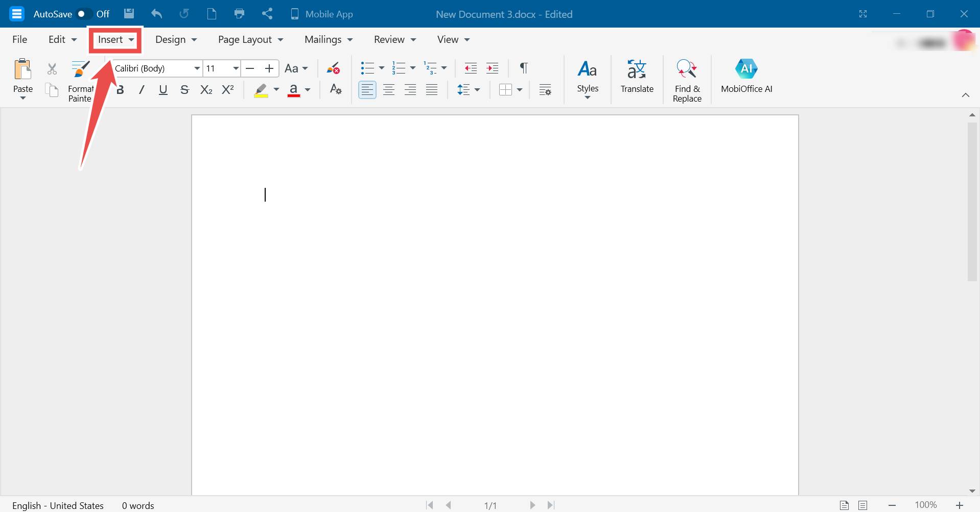The image size is (980, 512).
Task: Create a new document with page icon
Action: pyautogui.click(x=212, y=14)
